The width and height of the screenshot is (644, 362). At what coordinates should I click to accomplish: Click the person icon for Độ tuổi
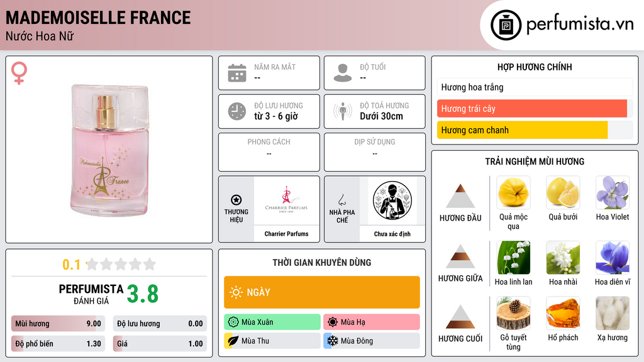point(343,73)
